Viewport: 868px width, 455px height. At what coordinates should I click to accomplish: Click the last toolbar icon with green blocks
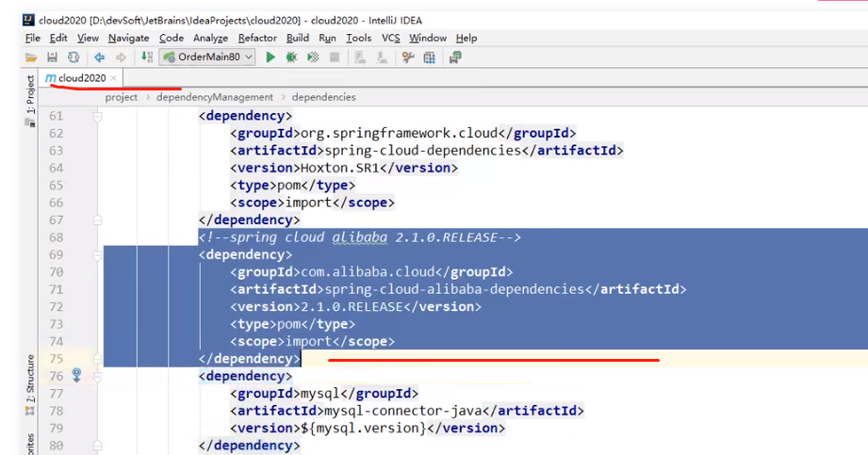[x=455, y=57]
